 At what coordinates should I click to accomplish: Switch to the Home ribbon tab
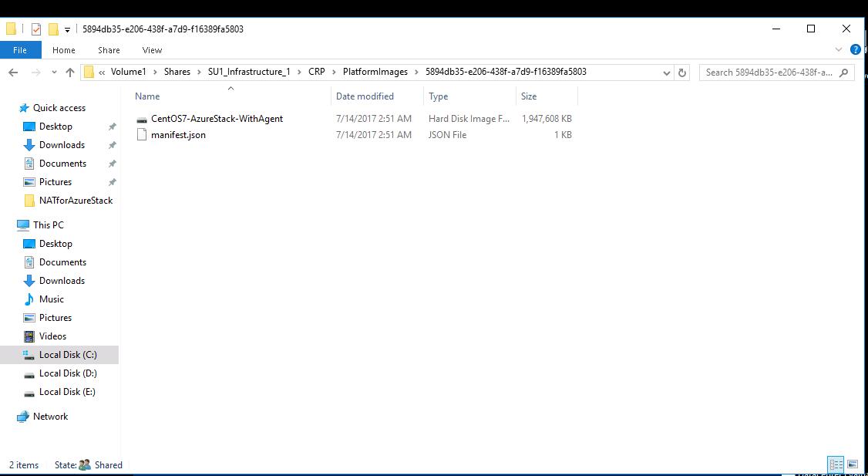(x=64, y=50)
